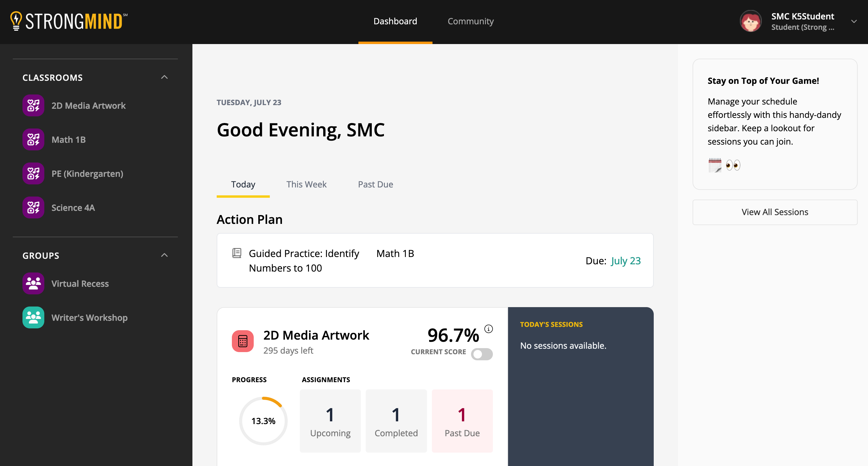Click the score info icon beside 96.7%
Viewport: 868px width, 466px height.
[x=489, y=329]
